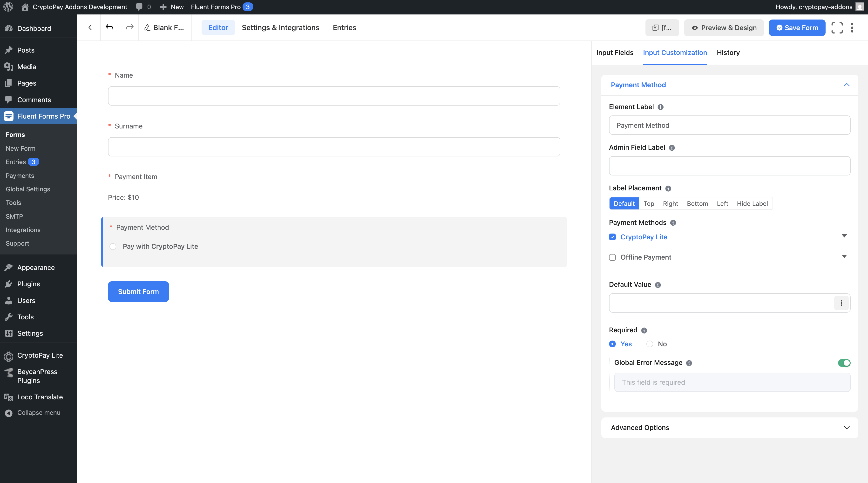Screen dimensions: 868x483
Task: Open Settings & Integrations tab
Action: 280,28
